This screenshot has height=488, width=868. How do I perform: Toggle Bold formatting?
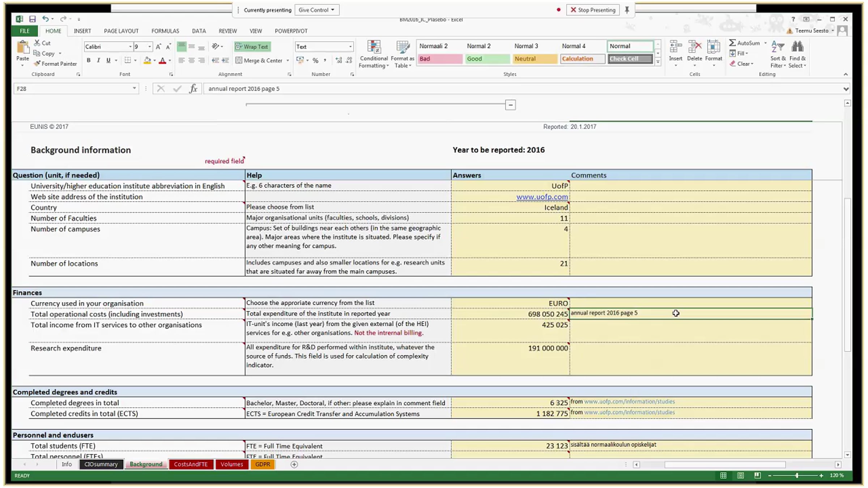click(89, 60)
